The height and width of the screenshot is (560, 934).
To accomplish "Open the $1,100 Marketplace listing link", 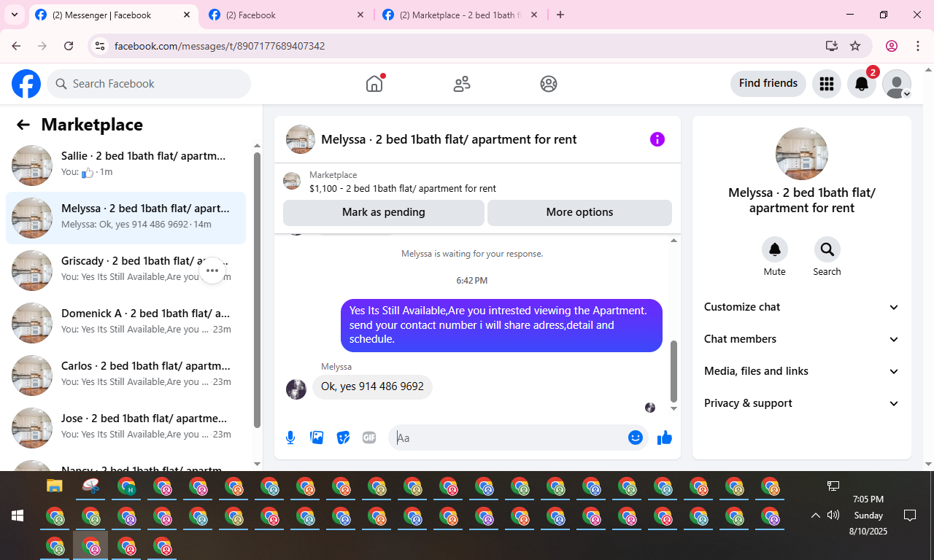I will click(403, 188).
